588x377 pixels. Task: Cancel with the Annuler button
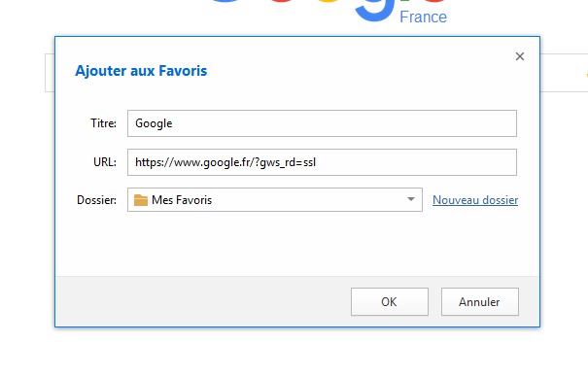tap(480, 301)
